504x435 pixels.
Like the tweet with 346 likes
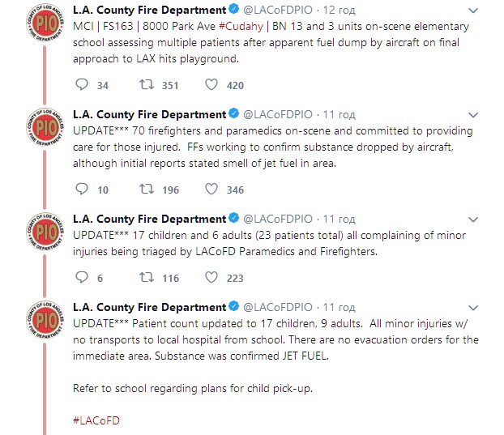[x=211, y=190]
